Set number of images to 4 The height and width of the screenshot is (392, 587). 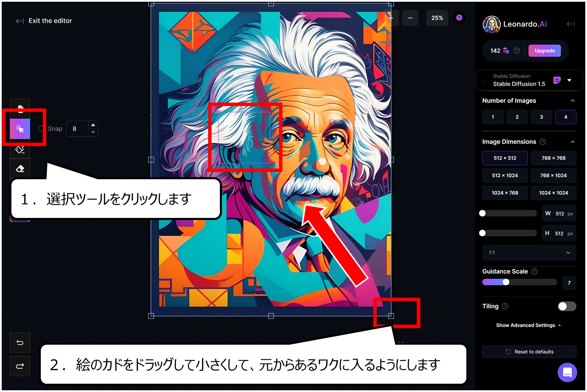(x=566, y=117)
